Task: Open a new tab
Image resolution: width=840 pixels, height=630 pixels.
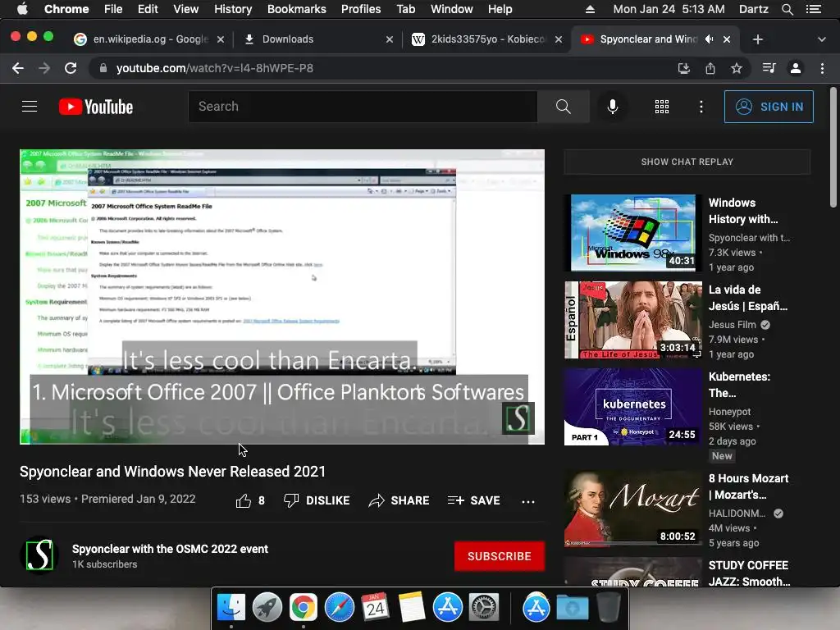Action: click(x=757, y=39)
